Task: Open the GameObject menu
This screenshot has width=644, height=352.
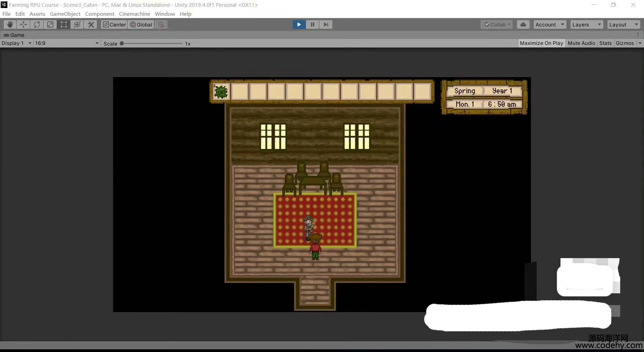Action: pos(65,14)
